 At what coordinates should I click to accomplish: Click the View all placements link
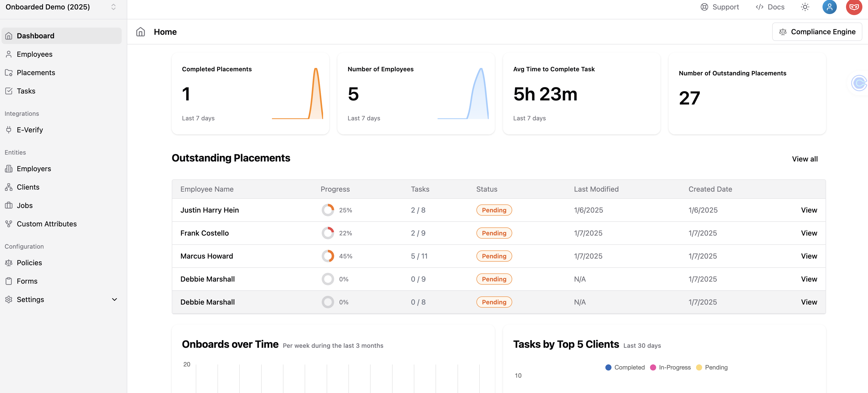[x=804, y=159]
